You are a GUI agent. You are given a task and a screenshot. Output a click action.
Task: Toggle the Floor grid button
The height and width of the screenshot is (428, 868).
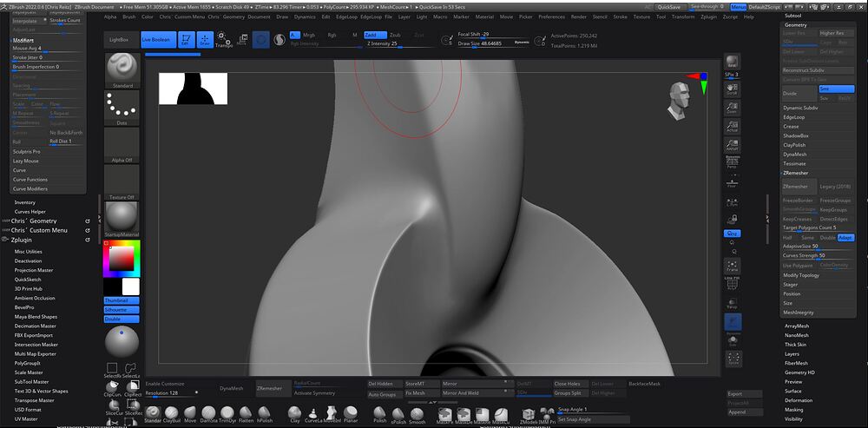tap(733, 182)
